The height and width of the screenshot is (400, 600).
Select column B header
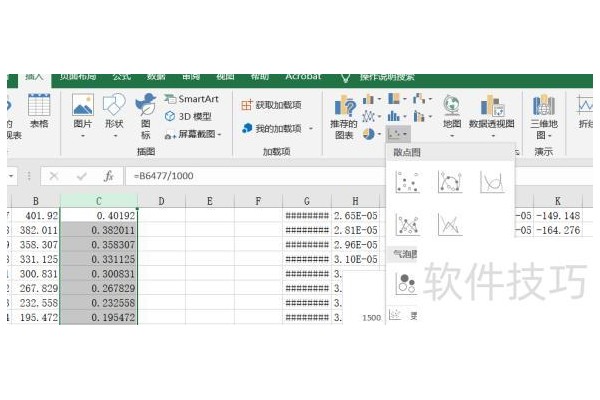click(36, 201)
